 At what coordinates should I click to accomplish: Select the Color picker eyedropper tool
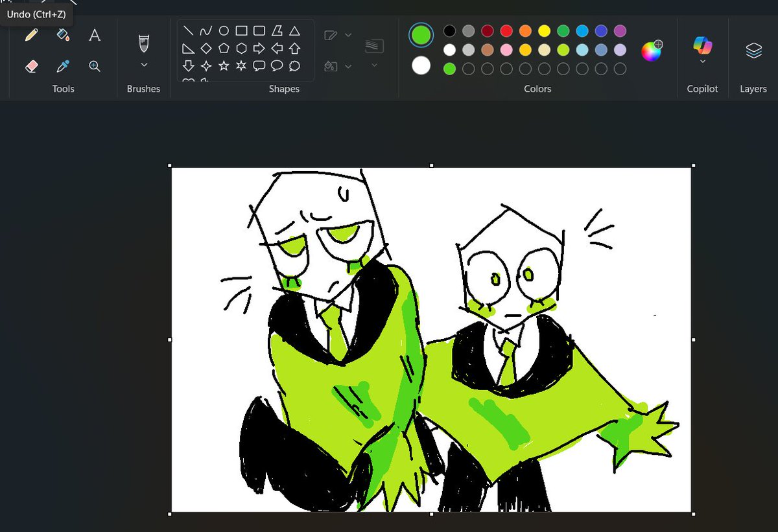pyautogui.click(x=63, y=66)
